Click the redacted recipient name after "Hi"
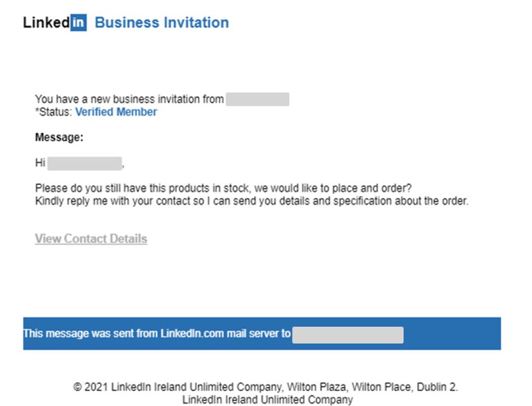Image resolution: width=532 pixels, height=406 pixels. [x=84, y=163]
